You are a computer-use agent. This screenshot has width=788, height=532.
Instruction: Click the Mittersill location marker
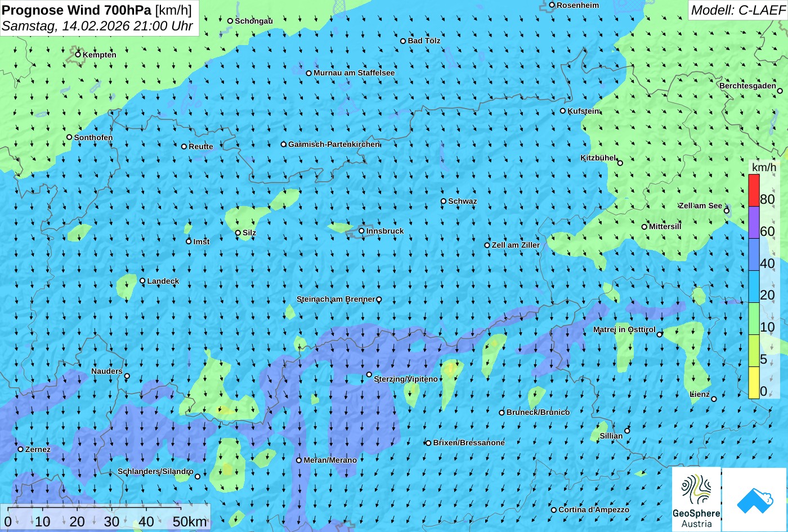644,227
